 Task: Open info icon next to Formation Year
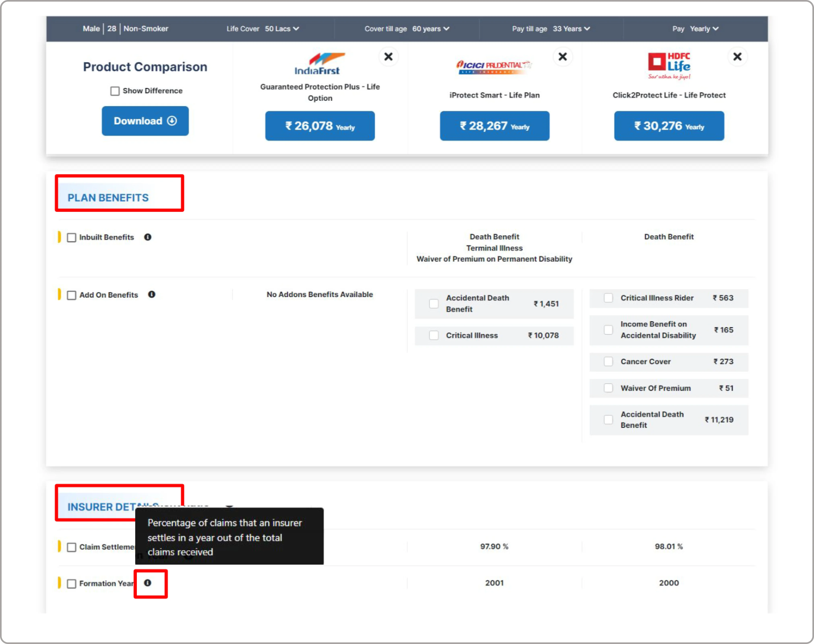[x=148, y=583]
